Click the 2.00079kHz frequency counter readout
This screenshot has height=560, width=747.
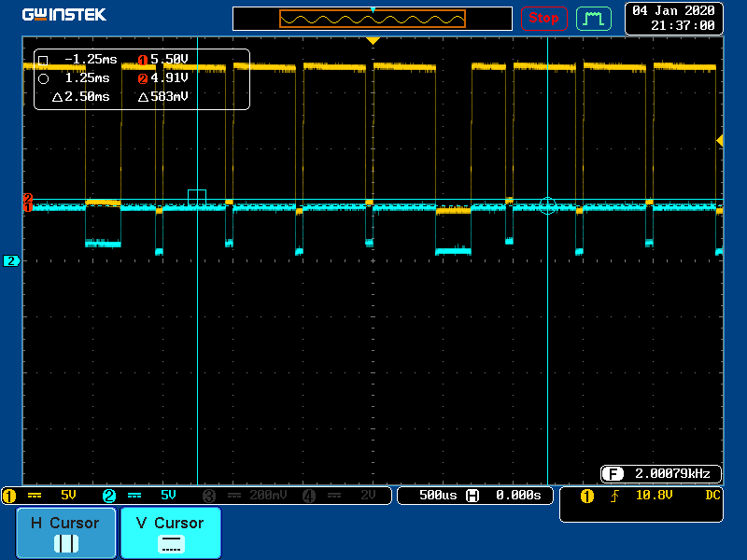point(661,472)
